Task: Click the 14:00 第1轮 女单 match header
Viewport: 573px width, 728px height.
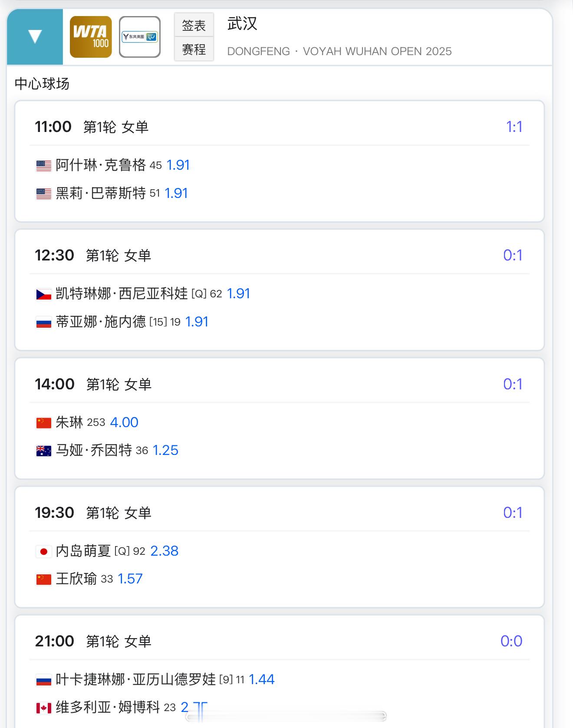Action: coord(93,384)
